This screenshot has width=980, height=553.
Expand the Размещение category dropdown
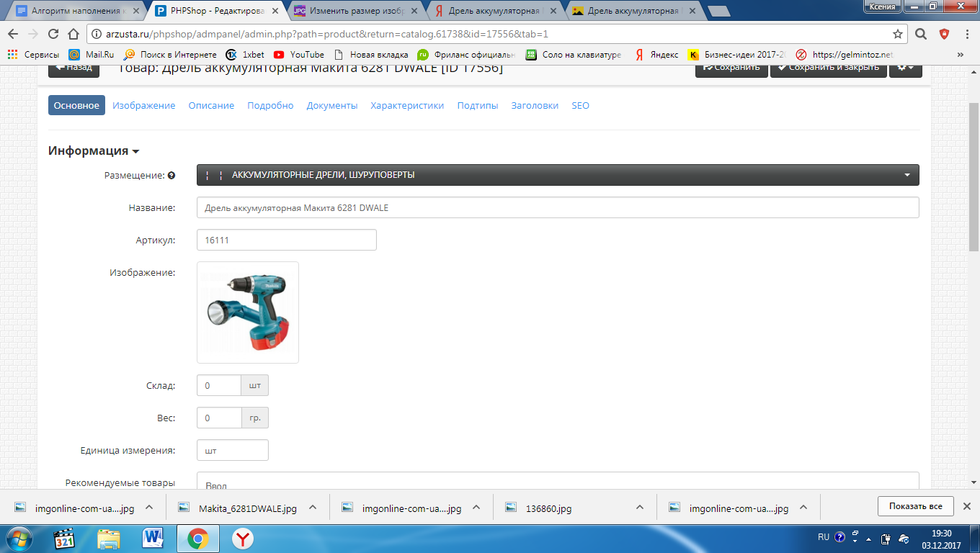(558, 175)
